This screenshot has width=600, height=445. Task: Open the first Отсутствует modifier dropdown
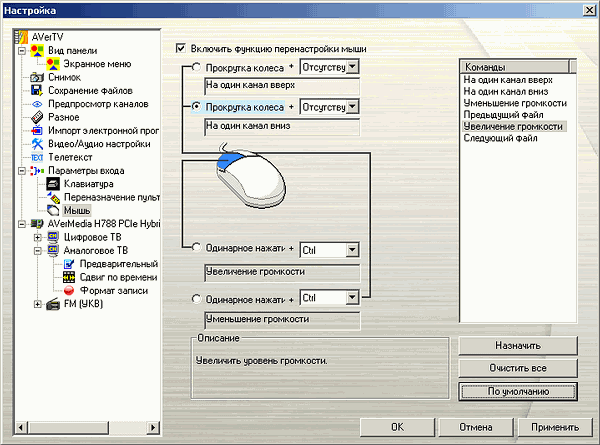pyautogui.click(x=352, y=68)
